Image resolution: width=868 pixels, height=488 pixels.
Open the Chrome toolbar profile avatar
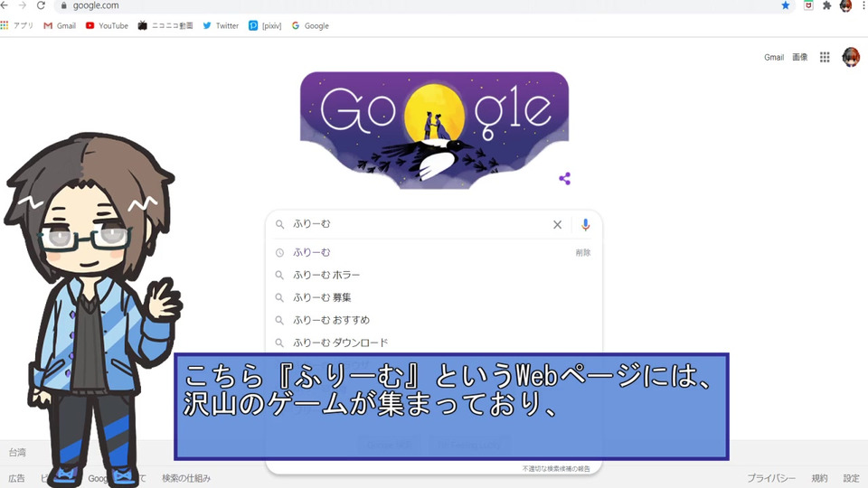click(x=845, y=5)
